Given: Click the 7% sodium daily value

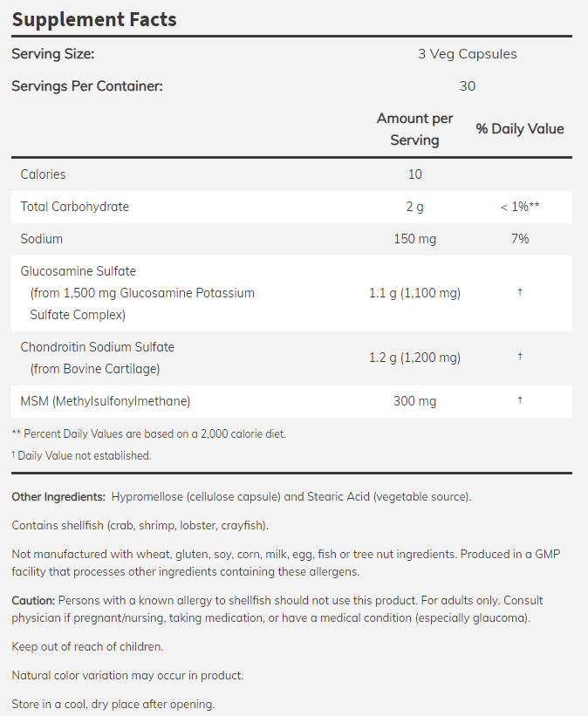Looking at the screenshot, I should coord(520,239).
